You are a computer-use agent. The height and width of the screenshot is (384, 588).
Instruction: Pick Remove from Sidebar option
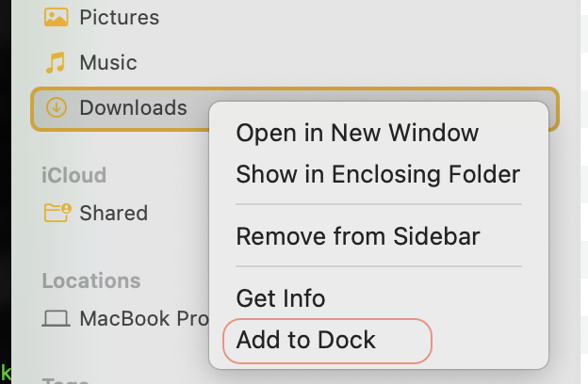(357, 235)
